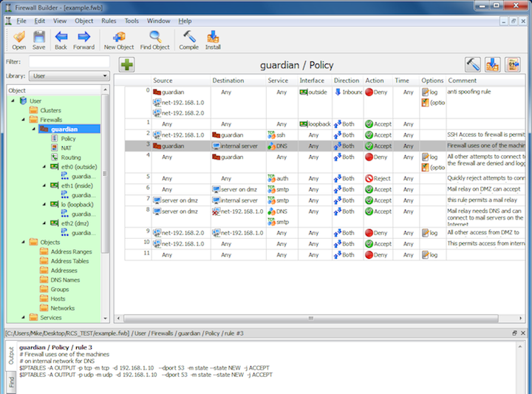The image size is (532, 394).
Task: Open the Tools menu
Action: click(x=132, y=21)
